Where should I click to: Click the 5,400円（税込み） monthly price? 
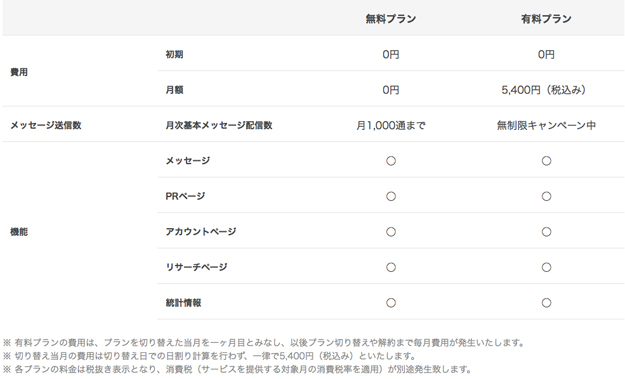pyautogui.click(x=544, y=90)
